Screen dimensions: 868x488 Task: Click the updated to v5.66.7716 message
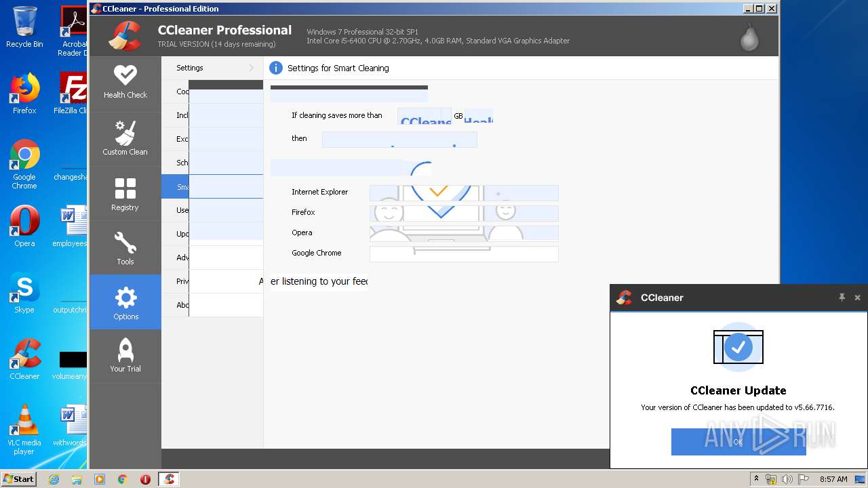pos(738,407)
